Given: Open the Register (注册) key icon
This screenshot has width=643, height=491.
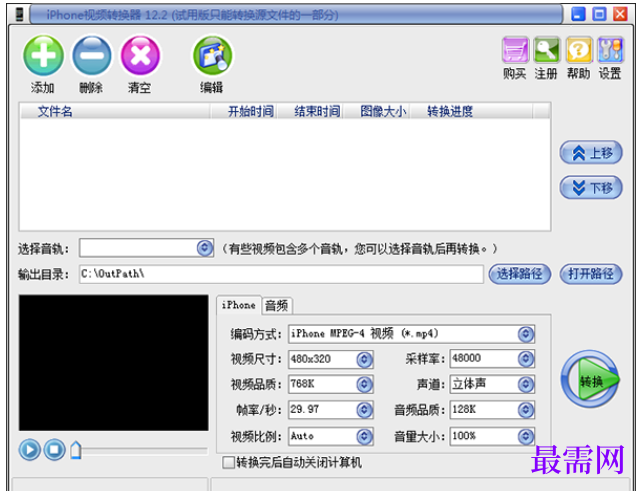Looking at the screenshot, I should click(x=547, y=50).
